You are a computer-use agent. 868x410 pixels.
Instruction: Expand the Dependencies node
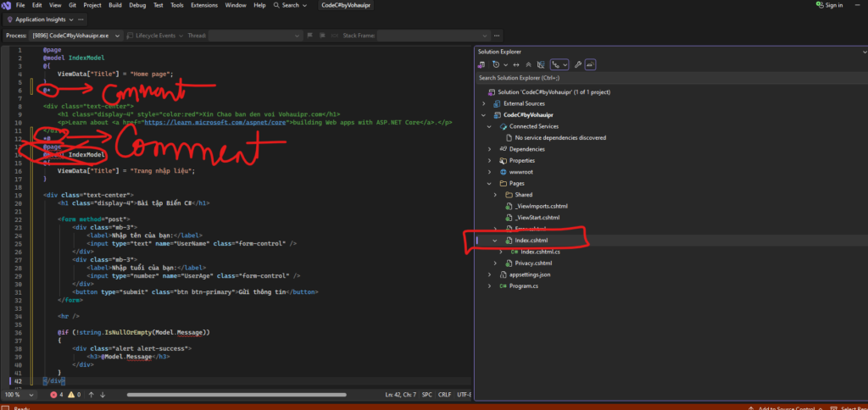pyautogui.click(x=490, y=149)
